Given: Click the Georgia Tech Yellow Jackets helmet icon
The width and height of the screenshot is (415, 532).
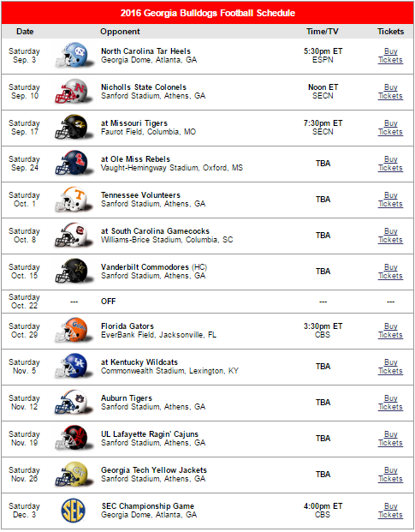Looking at the screenshot, I should click(74, 474).
